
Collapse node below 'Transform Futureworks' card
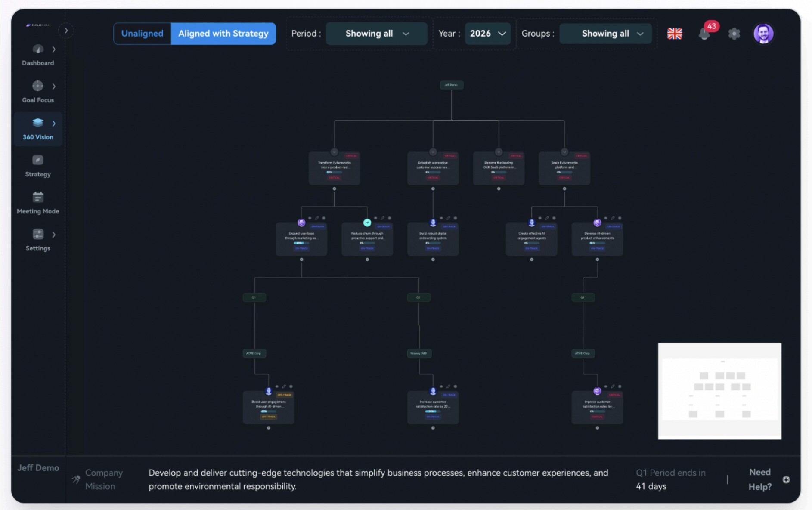335,189
